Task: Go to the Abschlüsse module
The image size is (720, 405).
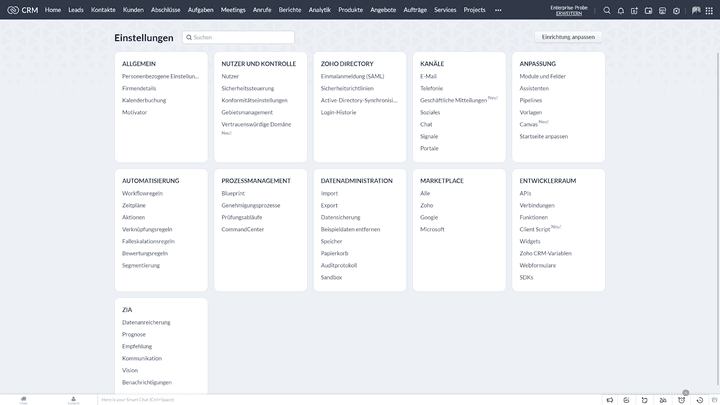Action: [166, 10]
